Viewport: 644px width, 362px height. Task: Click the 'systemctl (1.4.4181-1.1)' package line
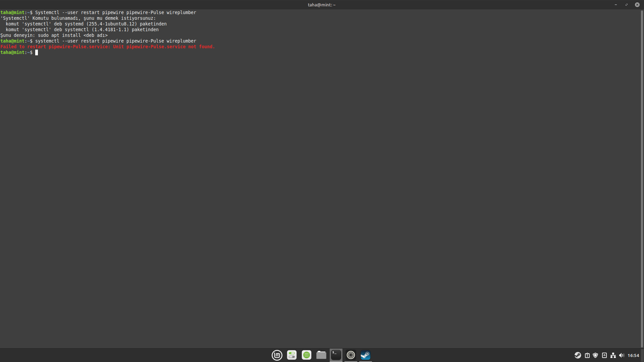pos(82,29)
